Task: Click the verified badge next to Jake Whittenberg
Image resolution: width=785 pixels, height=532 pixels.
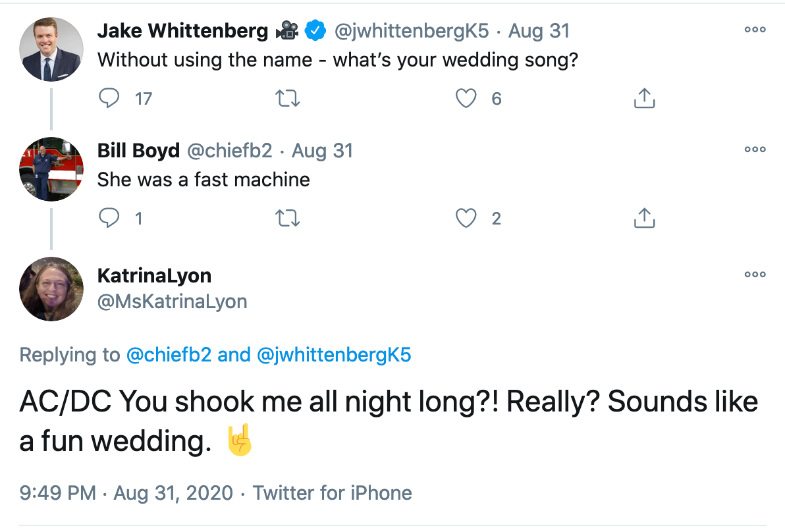Action: coord(315,30)
